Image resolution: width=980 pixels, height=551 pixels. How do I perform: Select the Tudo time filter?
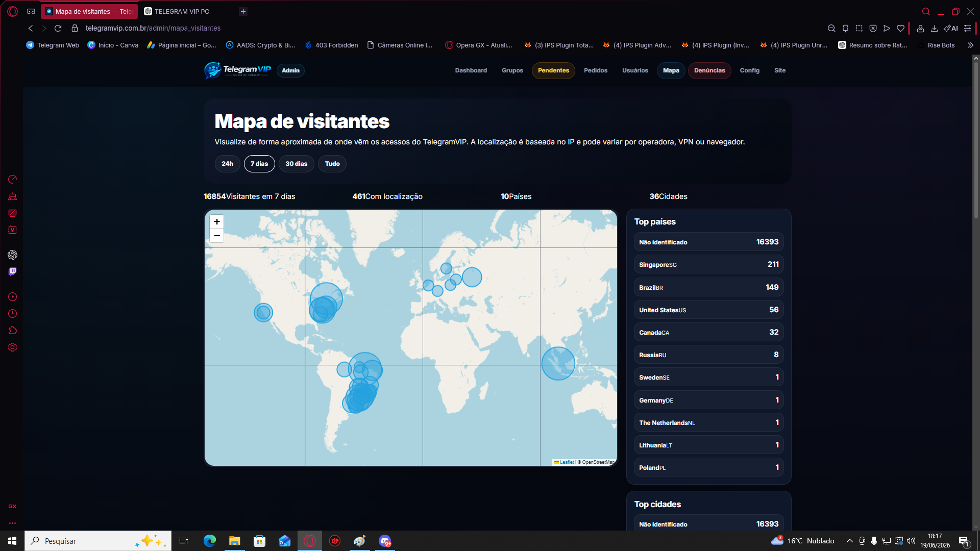tap(332, 164)
